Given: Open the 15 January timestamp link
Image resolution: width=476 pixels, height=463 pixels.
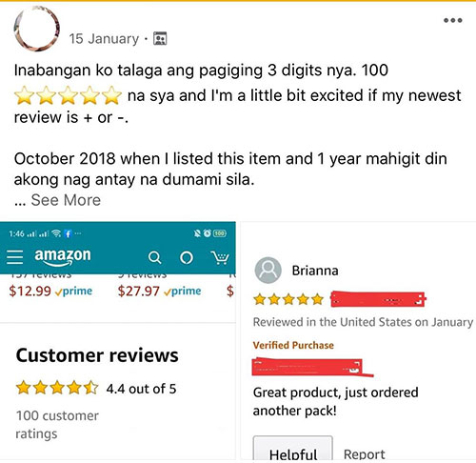Looking at the screenshot, I should coord(104,39).
